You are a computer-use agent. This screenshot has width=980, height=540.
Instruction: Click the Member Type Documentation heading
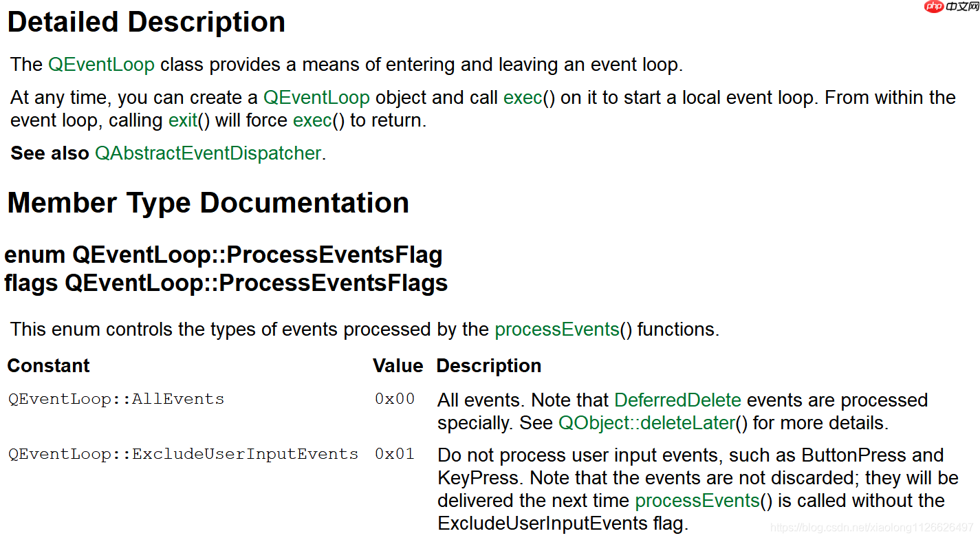(x=208, y=203)
